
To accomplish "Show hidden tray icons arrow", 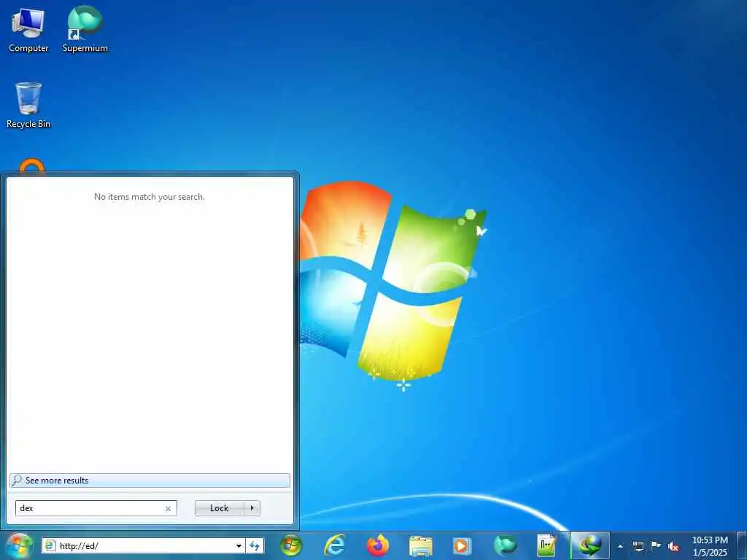I will click(x=620, y=546).
